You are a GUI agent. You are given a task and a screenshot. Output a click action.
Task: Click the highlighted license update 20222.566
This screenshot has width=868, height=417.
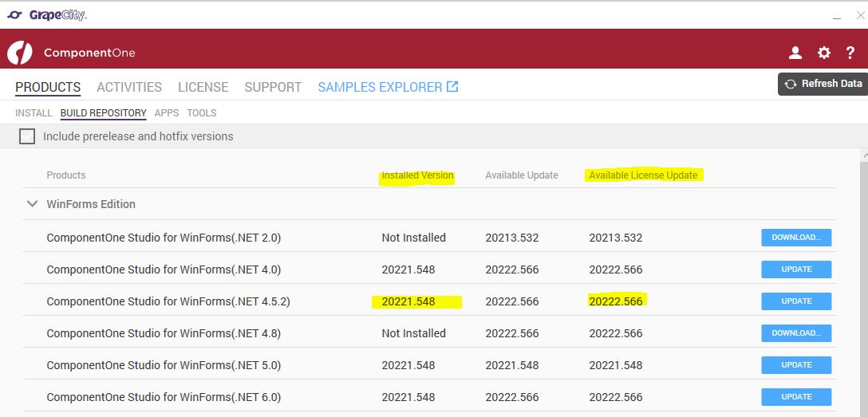point(616,301)
